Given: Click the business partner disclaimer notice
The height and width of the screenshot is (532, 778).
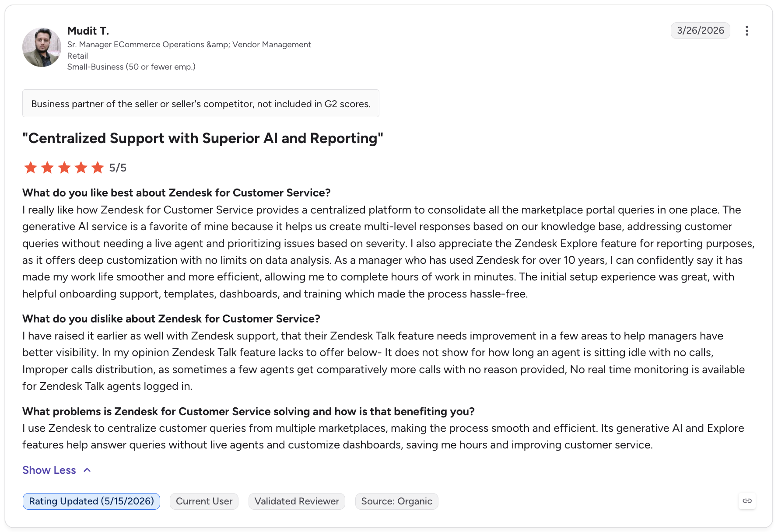Looking at the screenshot, I should click(x=201, y=104).
